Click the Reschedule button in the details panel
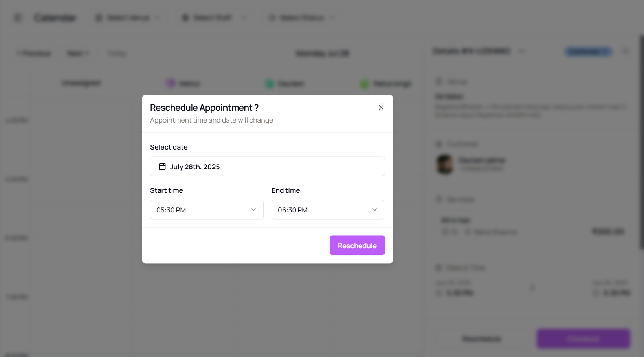The image size is (644, 357). pyautogui.click(x=481, y=339)
